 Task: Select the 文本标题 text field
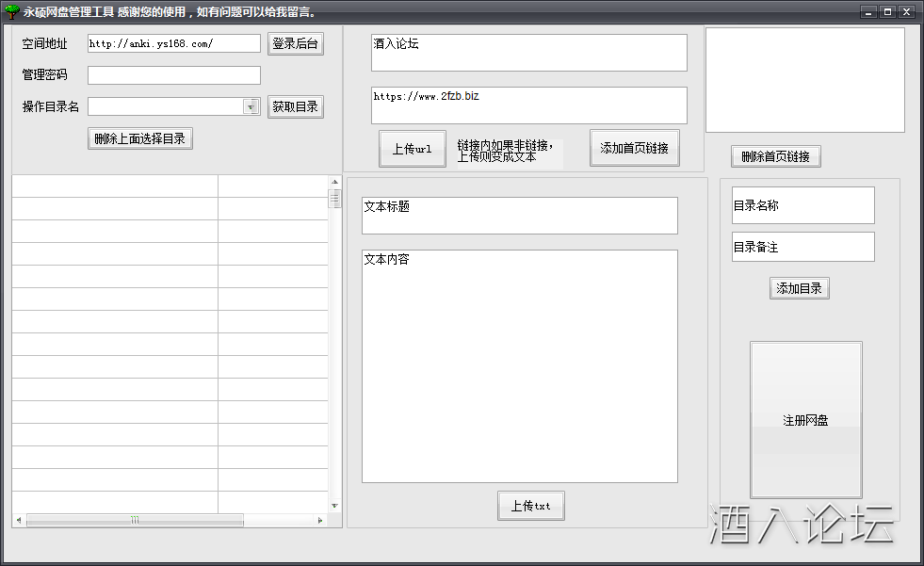519,215
